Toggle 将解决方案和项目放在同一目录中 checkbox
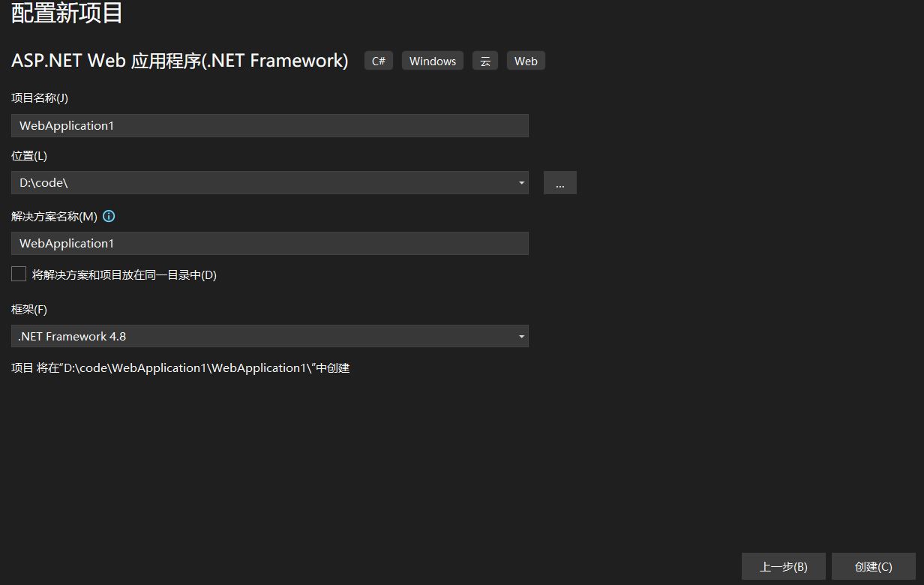The image size is (924, 585). [x=19, y=274]
